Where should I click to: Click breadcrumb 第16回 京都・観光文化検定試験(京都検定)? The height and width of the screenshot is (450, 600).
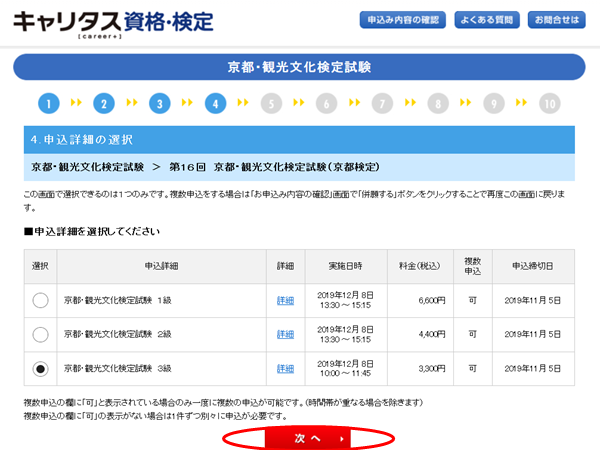pos(274,167)
